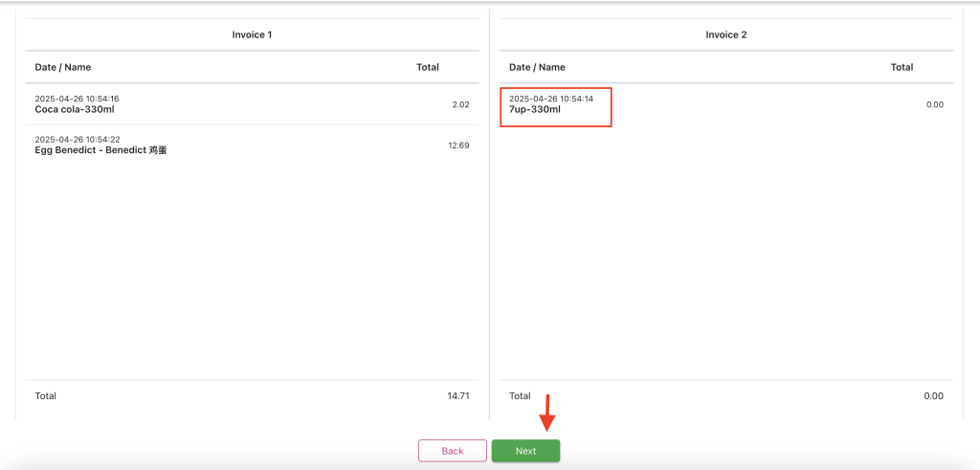Click the Invoice 2 panel title

point(726,34)
